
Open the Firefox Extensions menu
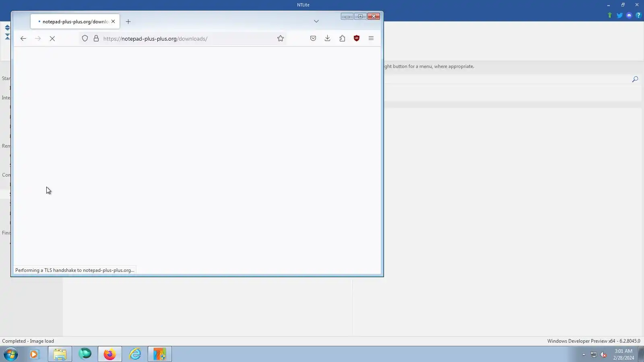click(x=342, y=38)
